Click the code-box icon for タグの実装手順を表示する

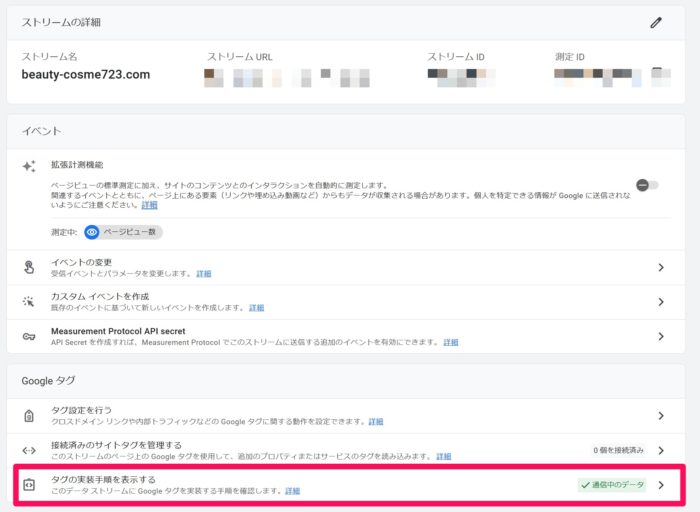[x=29, y=485]
